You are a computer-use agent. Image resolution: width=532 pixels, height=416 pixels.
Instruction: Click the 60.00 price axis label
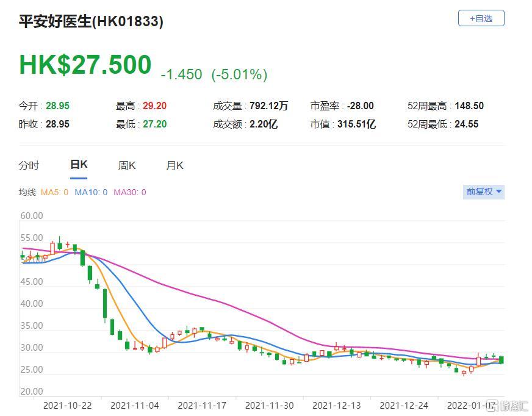click(x=31, y=216)
